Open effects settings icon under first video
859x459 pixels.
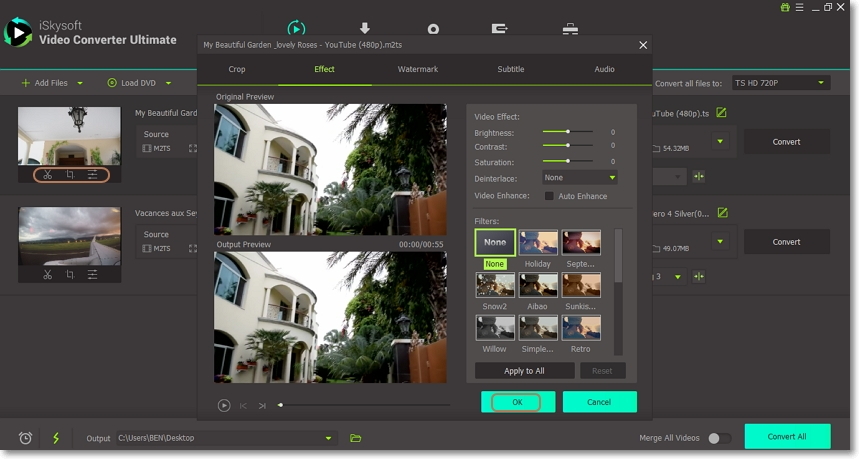93,175
